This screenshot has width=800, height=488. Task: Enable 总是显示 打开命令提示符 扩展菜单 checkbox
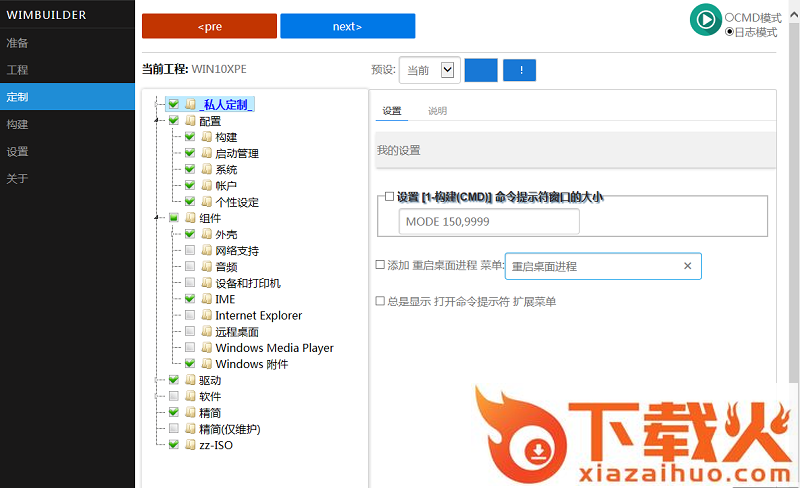380,301
